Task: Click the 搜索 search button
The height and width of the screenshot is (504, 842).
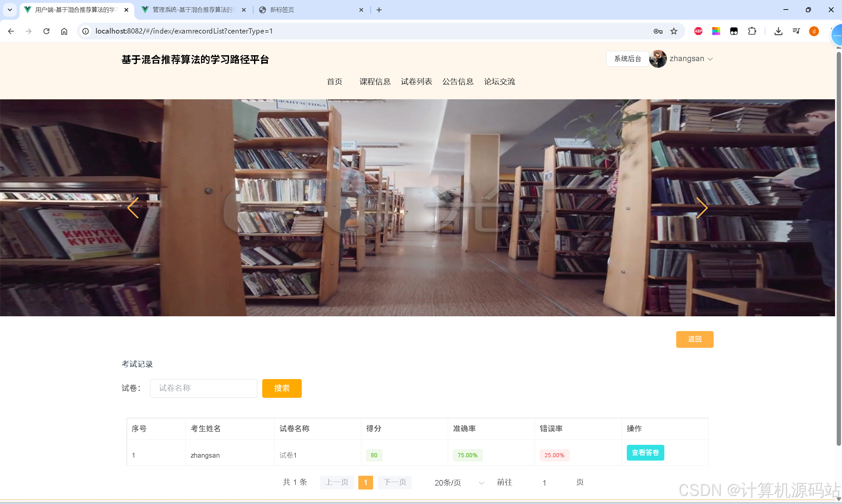Action: [x=281, y=388]
